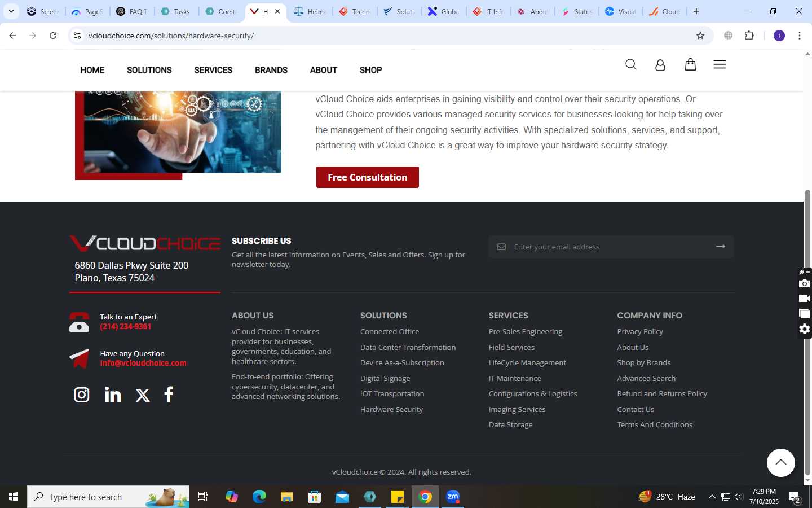Click the camera screenshot icon on side panel

pos(805,283)
